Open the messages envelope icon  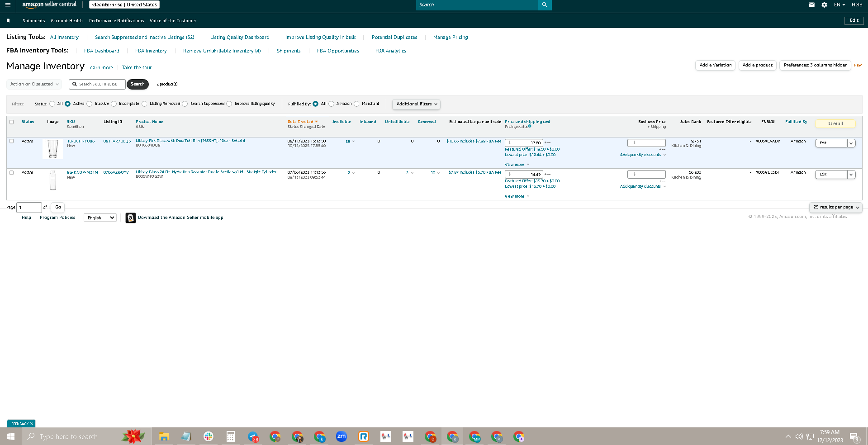(811, 5)
